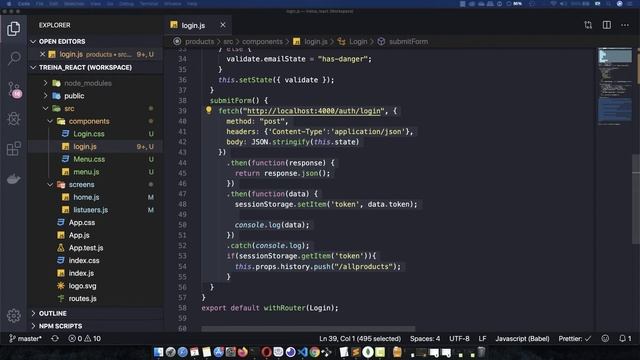
Task: Open the Manage gear menu
Action: (13, 316)
